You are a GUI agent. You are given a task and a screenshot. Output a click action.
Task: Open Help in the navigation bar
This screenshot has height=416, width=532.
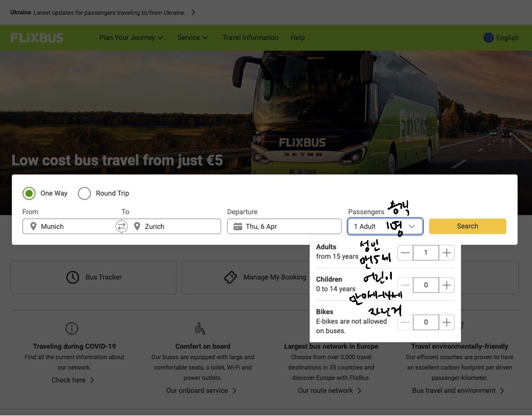[x=297, y=38]
